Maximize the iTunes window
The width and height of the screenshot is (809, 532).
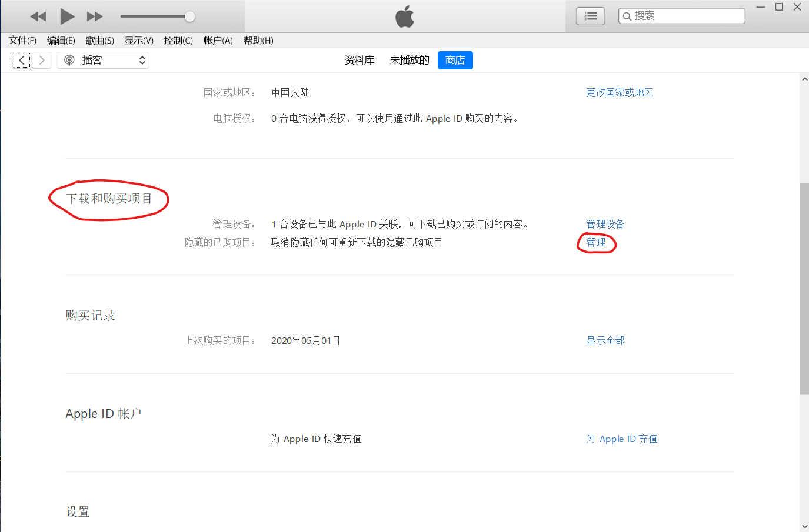[779, 7]
